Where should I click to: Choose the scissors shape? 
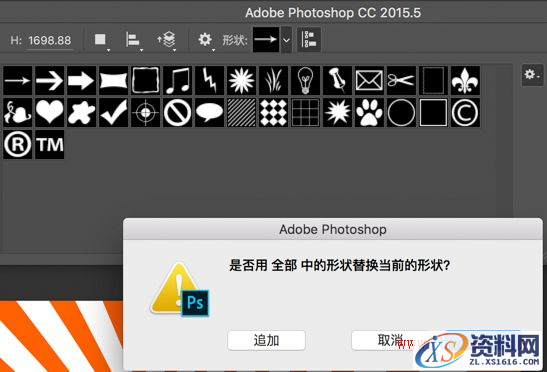tap(401, 81)
